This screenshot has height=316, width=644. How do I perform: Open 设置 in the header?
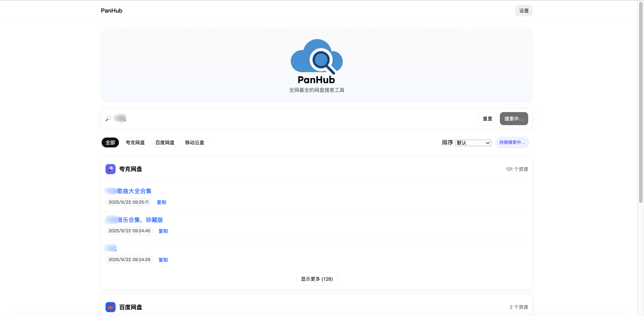point(524,11)
